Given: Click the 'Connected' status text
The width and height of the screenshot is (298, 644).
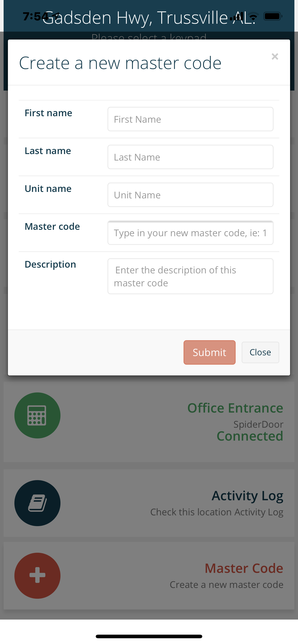Looking at the screenshot, I should click(x=250, y=436).
